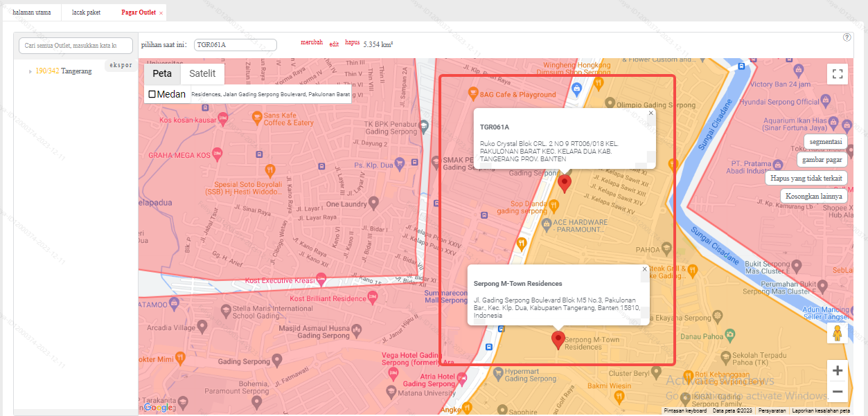Image resolution: width=868 pixels, height=416 pixels.
Task: Click the Kost Brilliant Residence lodging pin
Action: click(374, 298)
